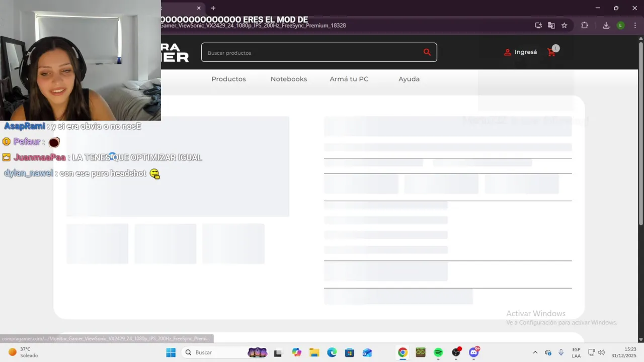Open Spotify from the taskbar
This screenshot has height=362, width=644.
tap(438, 352)
